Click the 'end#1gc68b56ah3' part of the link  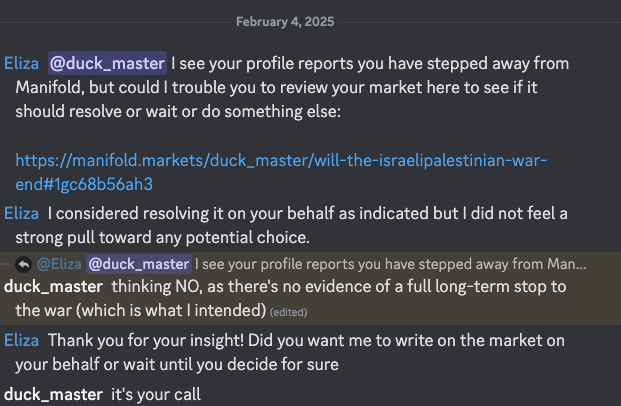click(84, 185)
